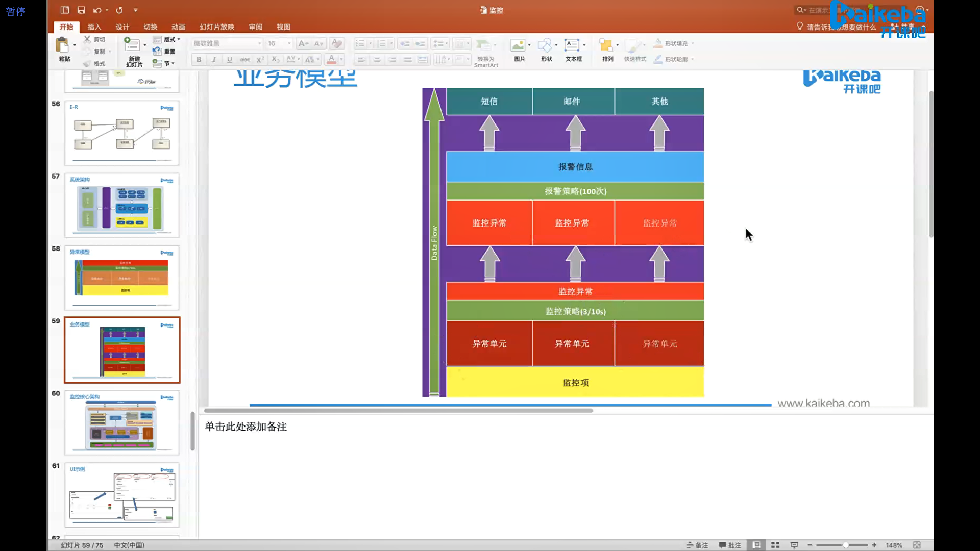The image size is (980, 551).
Task: Click the Arrange (排列) icon
Action: pyautogui.click(x=606, y=46)
